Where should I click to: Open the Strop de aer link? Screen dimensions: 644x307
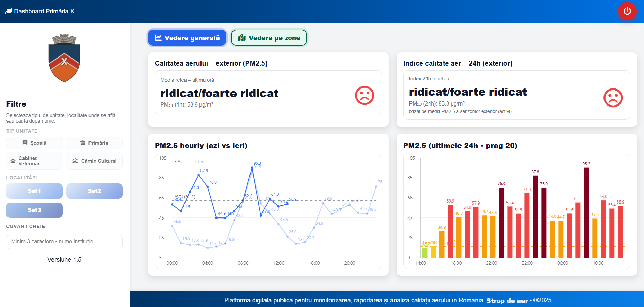pyautogui.click(x=507, y=301)
